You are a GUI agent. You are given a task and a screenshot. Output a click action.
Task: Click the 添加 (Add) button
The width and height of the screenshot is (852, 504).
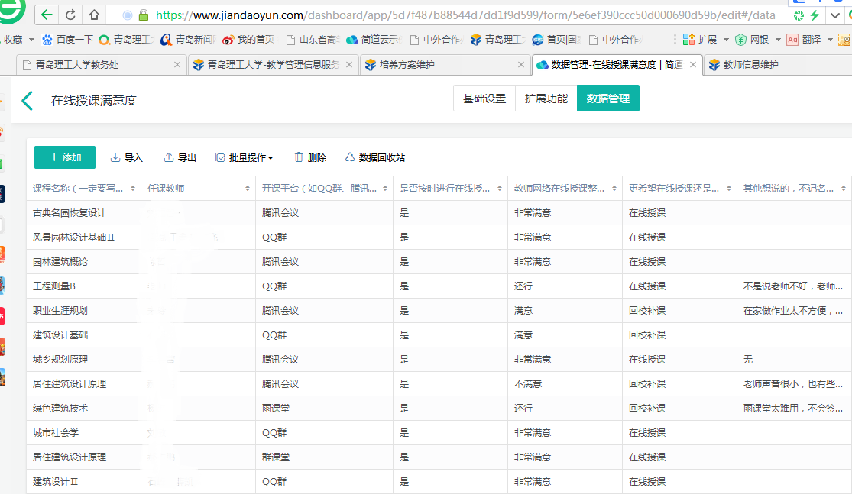coord(65,157)
